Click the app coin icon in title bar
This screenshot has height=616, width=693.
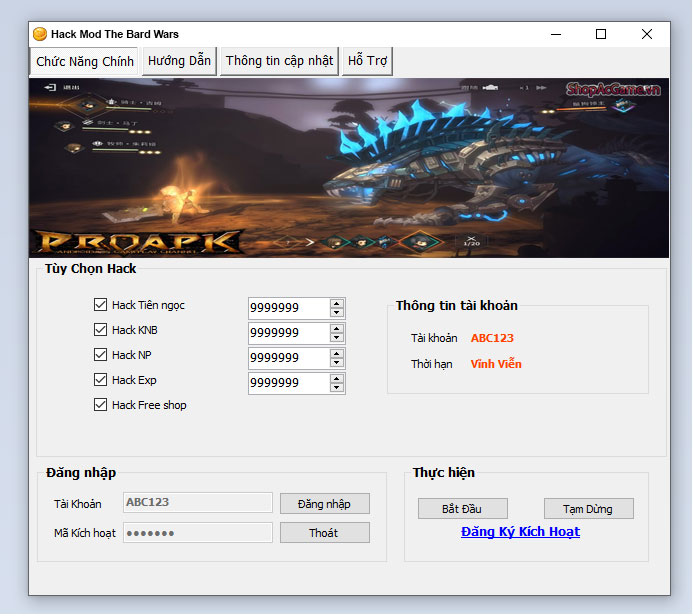40,34
